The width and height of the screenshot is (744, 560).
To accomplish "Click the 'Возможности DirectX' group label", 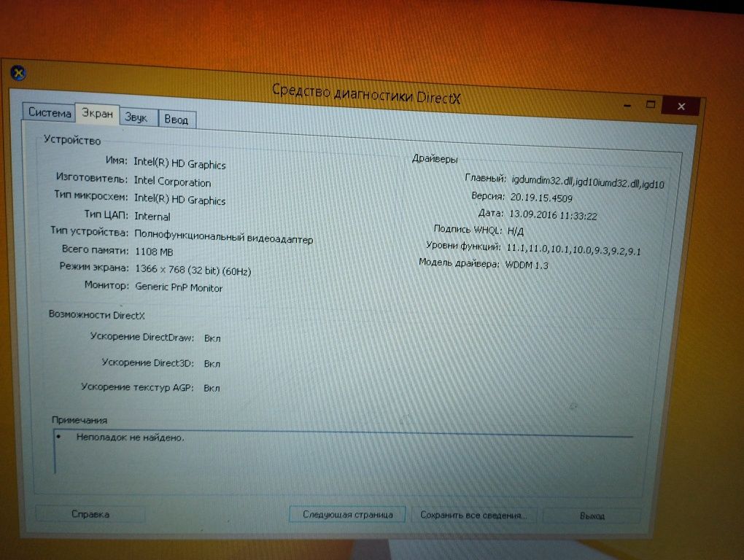I will [x=97, y=315].
